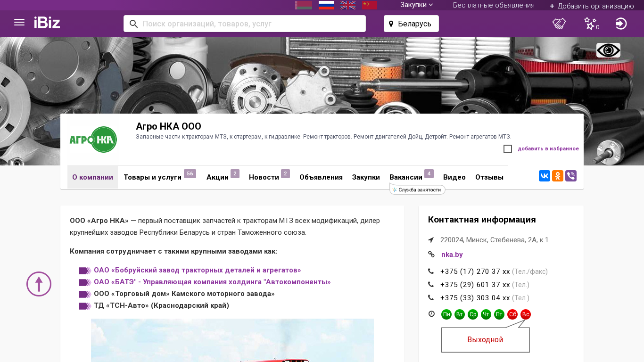Click the login arrow icon
This screenshot has width=644, height=362.
(x=621, y=24)
